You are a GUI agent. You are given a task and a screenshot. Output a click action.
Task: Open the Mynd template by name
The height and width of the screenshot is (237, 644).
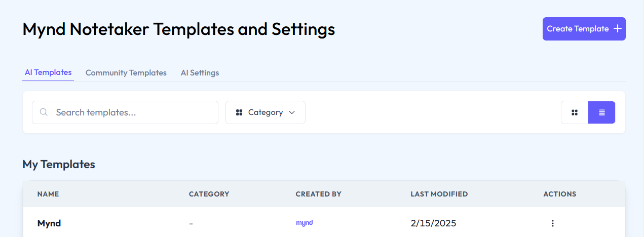pos(49,223)
